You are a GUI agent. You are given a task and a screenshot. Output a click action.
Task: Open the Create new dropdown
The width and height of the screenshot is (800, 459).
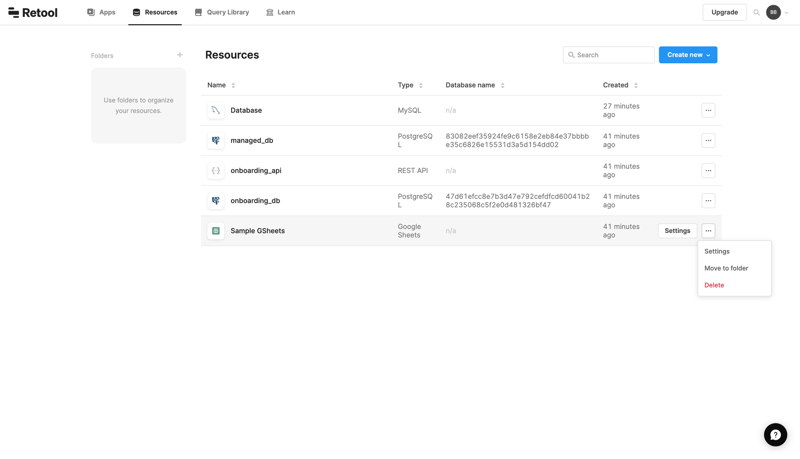[688, 55]
